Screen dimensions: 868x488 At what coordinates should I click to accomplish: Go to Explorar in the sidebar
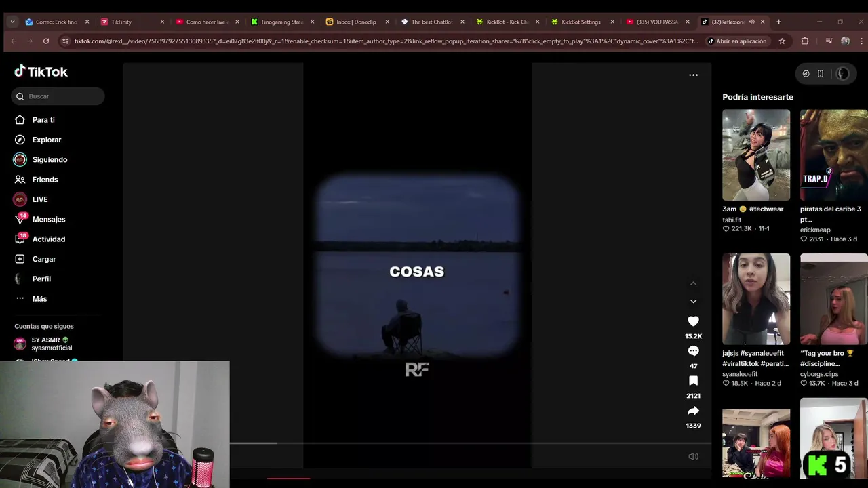pyautogui.click(x=47, y=140)
